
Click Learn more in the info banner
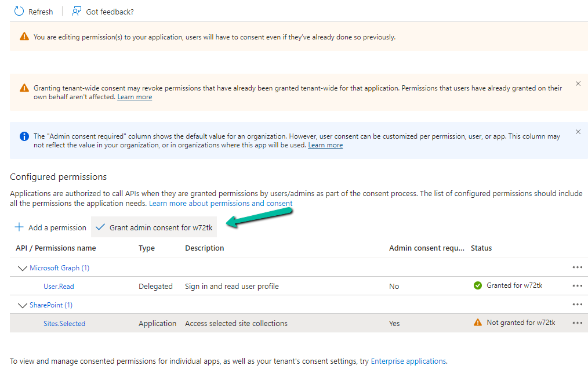coord(325,145)
